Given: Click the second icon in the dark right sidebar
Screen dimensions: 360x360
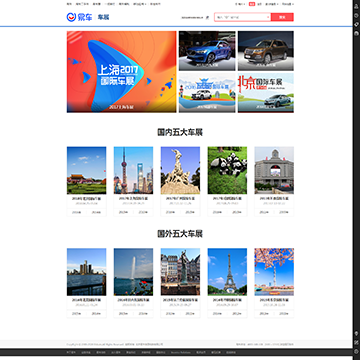Looking at the screenshot, I should [x=356, y=16].
